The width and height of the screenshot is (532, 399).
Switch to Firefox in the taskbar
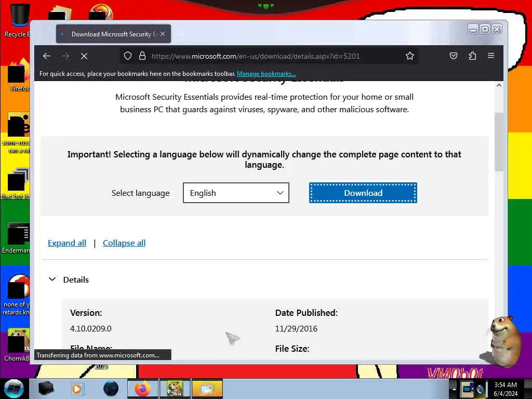click(142, 389)
